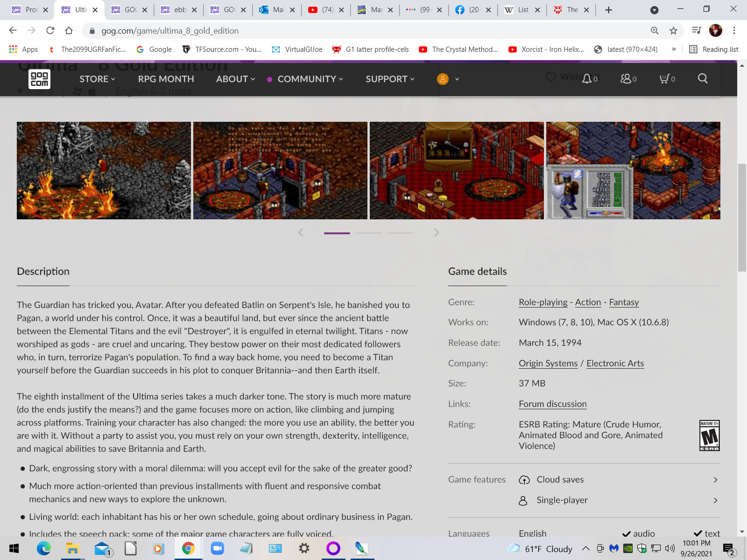Viewport: 747px width, 560px height.
Task: Click the volume icon in system tray
Action: [x=670, y=548]
